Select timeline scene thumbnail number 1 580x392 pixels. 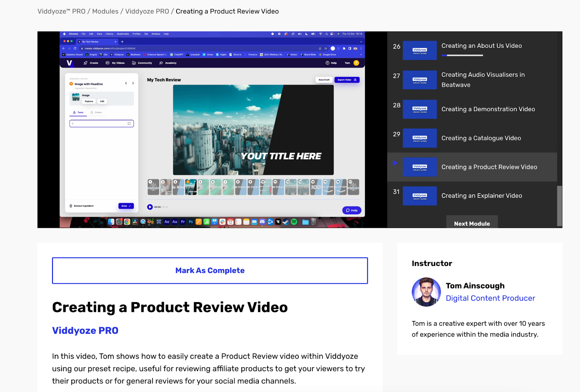(153, 187)
